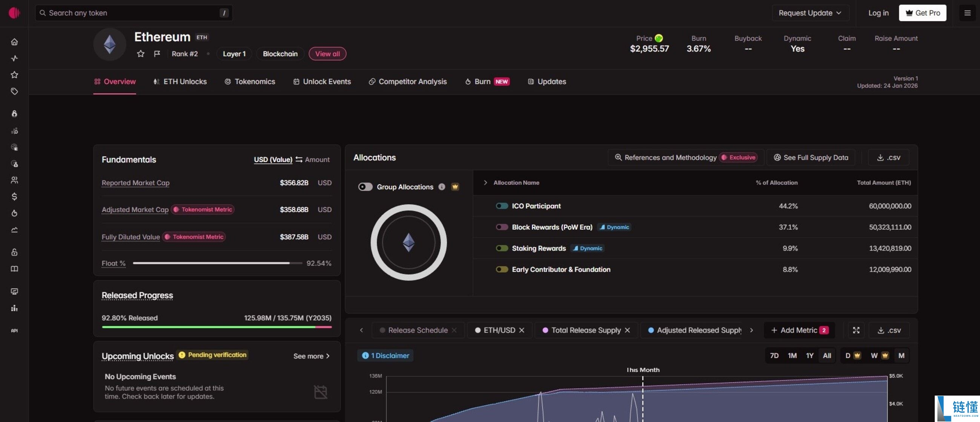The image size is (980, 422).
Task: Remove the ETH/USD metric chip
Action: point(522,330)
